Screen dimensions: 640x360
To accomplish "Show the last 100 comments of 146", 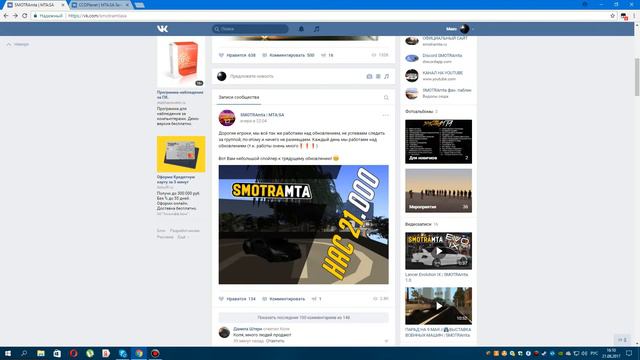I will click(304, 318).
